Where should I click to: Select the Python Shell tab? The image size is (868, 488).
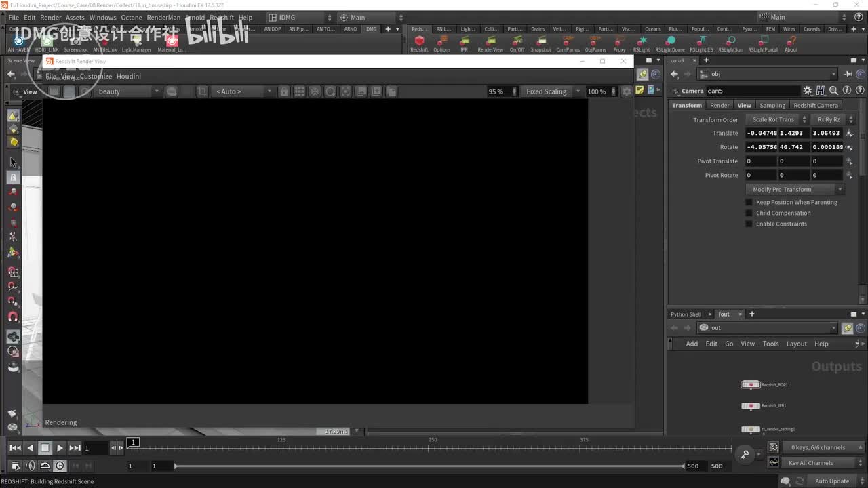(686, 314)
